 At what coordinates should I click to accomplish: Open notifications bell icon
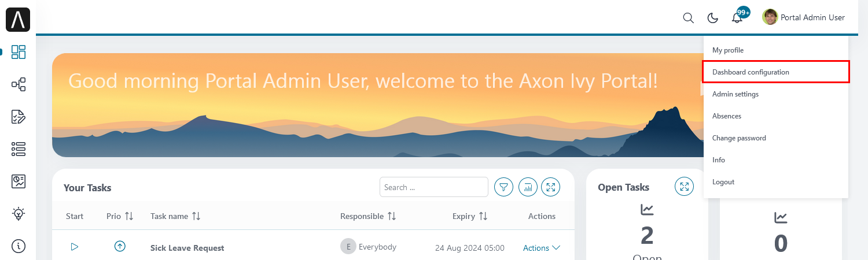(x=737, y=18)
